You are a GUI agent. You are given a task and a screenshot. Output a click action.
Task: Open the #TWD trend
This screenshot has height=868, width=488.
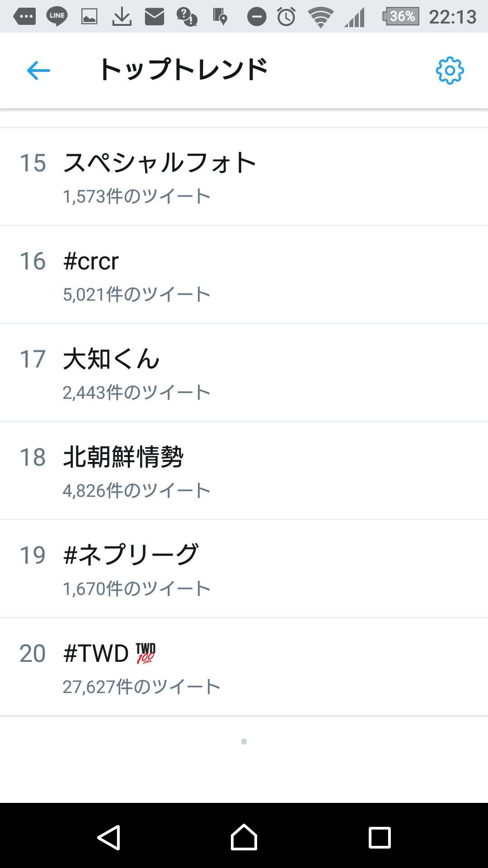[x=244, y=667]
